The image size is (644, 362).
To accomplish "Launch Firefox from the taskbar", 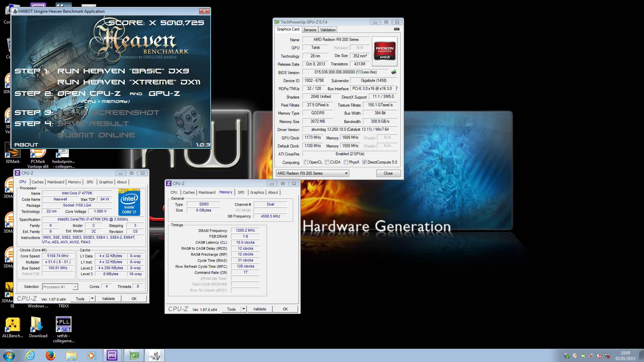I will tap(51, 355).
